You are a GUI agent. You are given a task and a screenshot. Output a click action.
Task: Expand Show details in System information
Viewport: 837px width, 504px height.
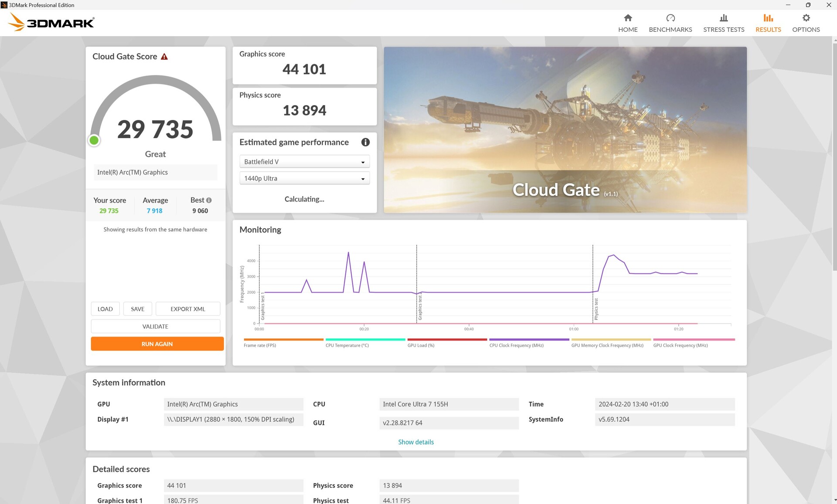[x=415, y=442]
